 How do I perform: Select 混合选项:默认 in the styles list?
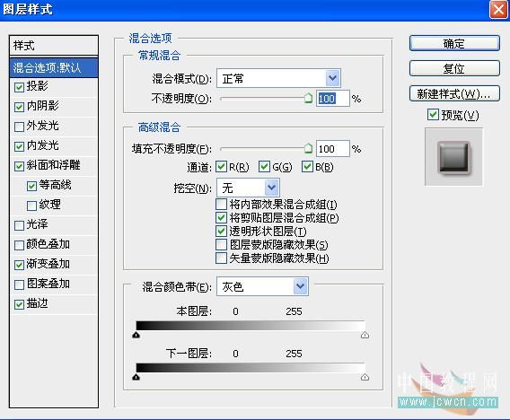pyautogui.click(x=54, y=67)
